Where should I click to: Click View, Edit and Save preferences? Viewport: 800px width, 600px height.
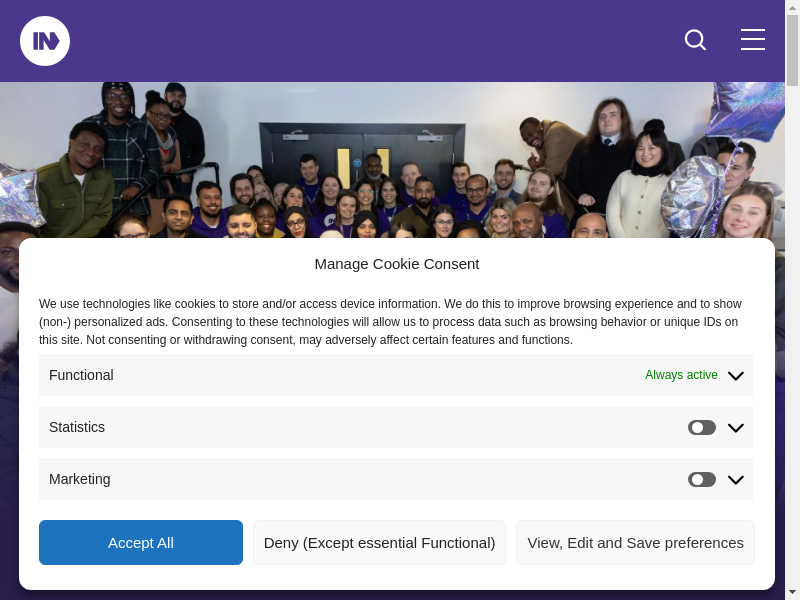pos(635,543)
